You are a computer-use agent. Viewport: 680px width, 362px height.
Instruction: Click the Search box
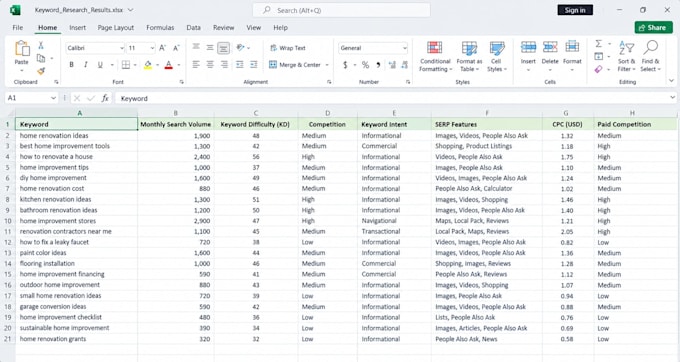[x=341, y=10]
